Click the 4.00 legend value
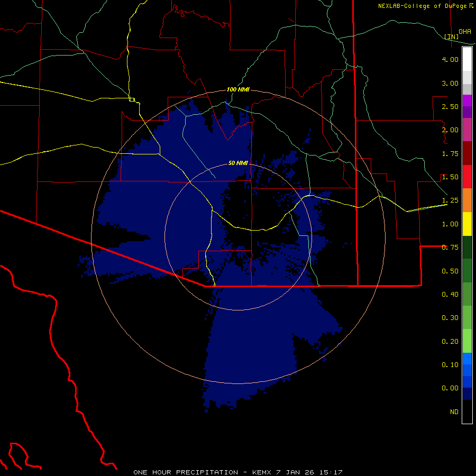476x476 pixels. click(x=450, y=59)
